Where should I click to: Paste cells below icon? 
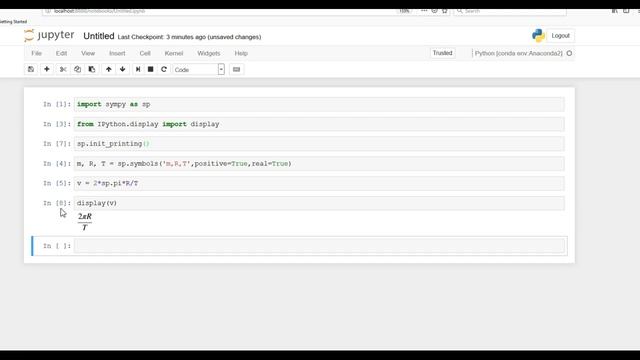[92, 69]
